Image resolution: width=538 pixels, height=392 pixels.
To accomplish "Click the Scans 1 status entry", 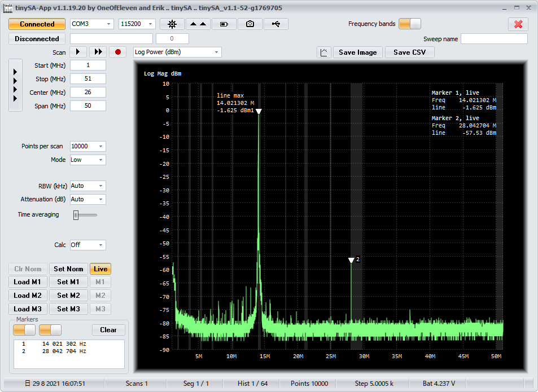I will [x=137, y=384].
